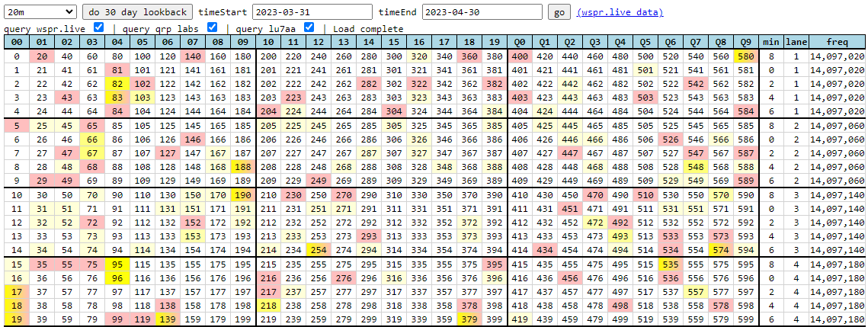Toggle the query wspr.live checkbox
The image size is (868, 327).
coord(98,27)
